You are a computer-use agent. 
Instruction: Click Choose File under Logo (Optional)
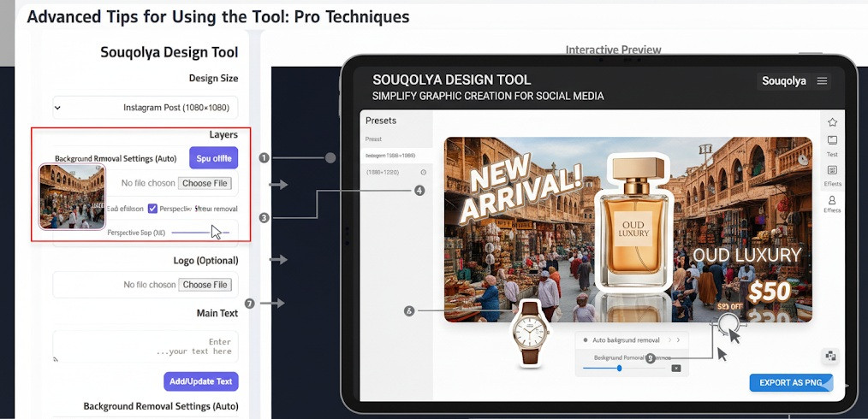coord(205,285)
